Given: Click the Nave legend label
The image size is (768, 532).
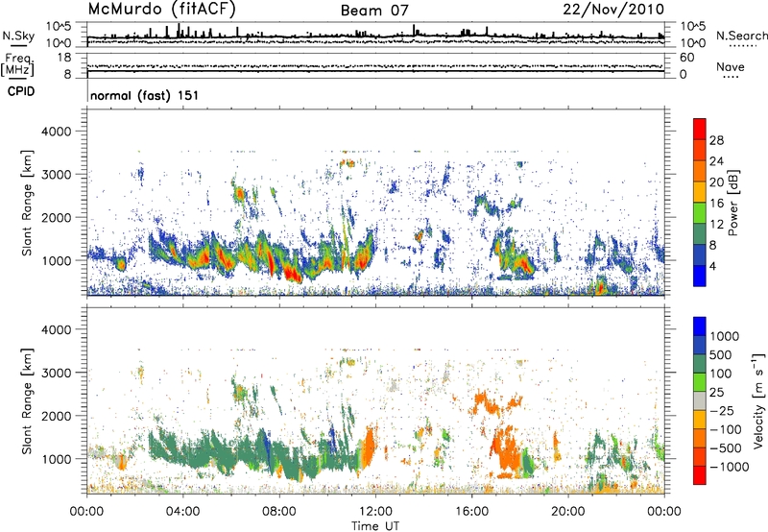Looking at the screenshot, I should coord(731,67).
